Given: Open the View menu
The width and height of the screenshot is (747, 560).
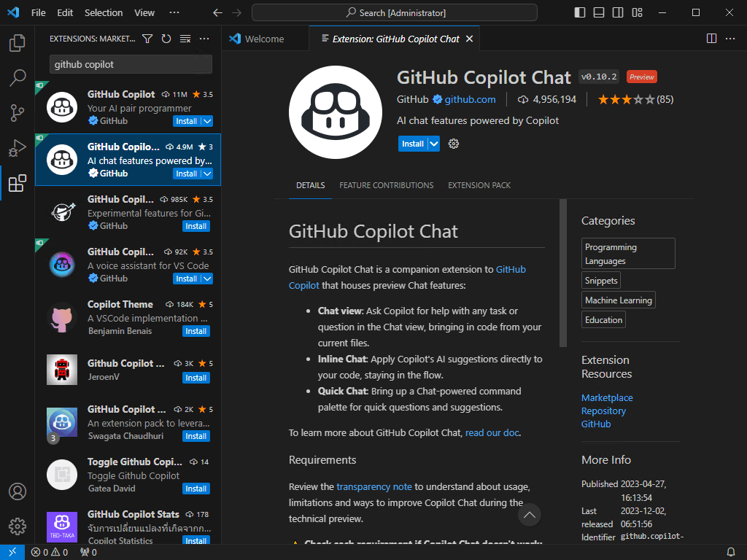Looking at the screenshot, I should (x=144, y=13).
